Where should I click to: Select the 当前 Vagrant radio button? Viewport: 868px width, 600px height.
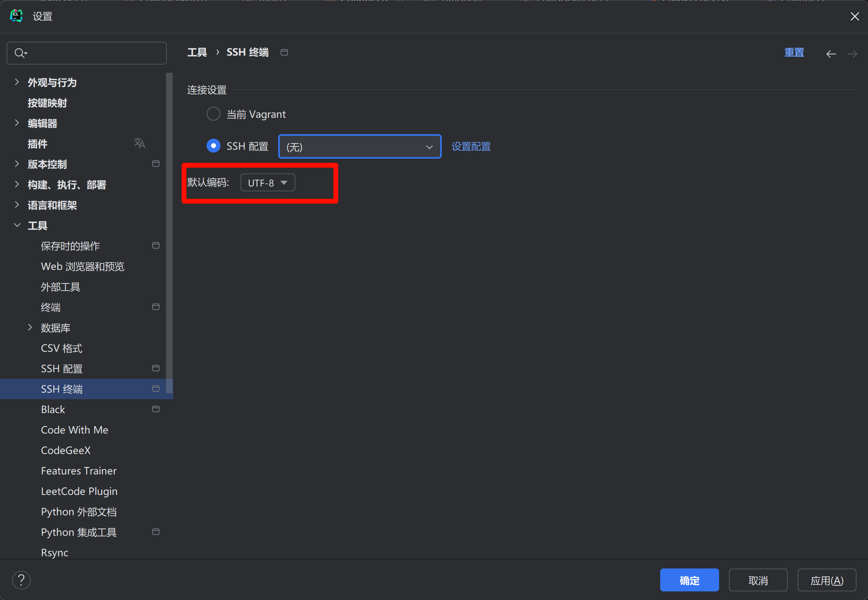coord(213,114)
